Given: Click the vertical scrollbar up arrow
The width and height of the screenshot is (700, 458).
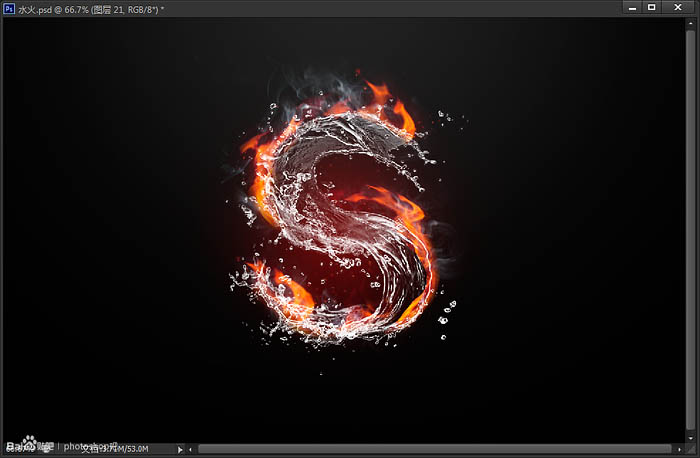Looking at the screenshot, I should 691,22.
